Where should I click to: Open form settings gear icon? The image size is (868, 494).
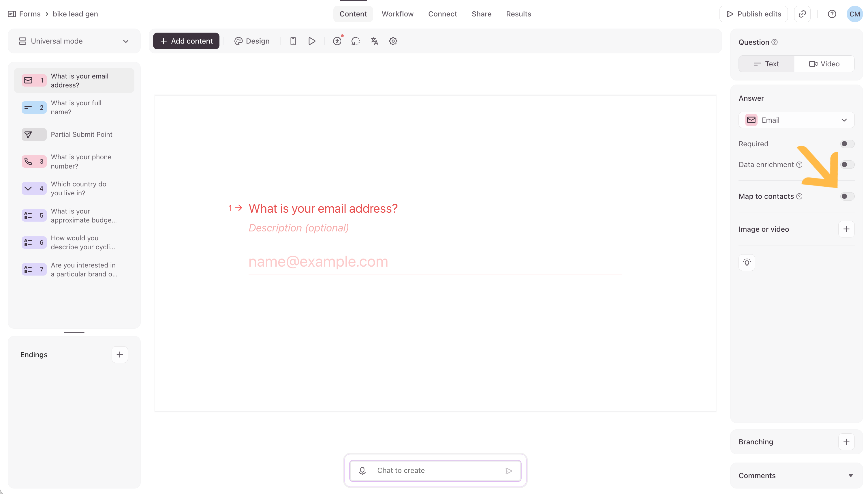coord(393,41)
